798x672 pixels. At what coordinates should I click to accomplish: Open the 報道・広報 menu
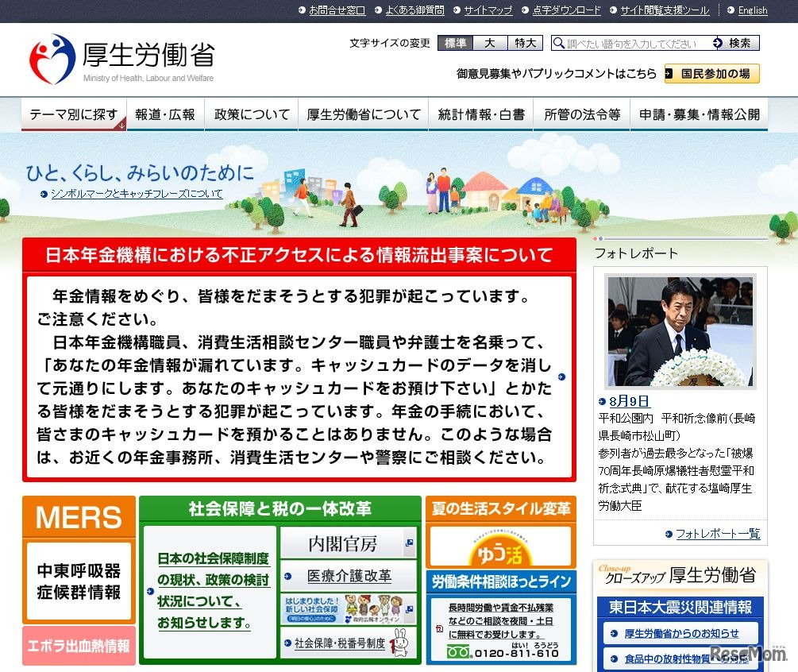tap(165, 114)
